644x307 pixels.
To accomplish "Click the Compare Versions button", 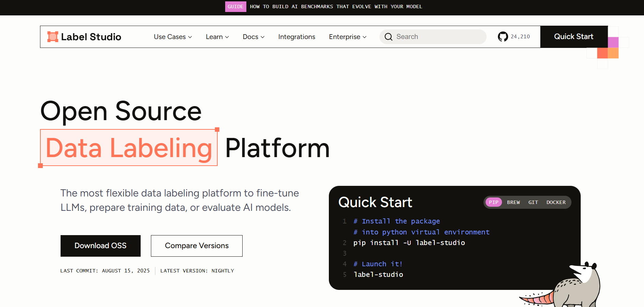I will [x=197, y=246].
